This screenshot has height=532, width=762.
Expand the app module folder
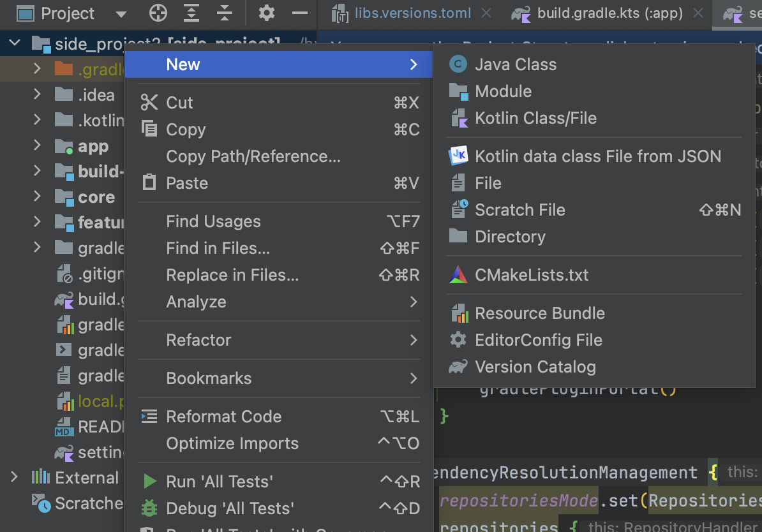click(37, 145)
